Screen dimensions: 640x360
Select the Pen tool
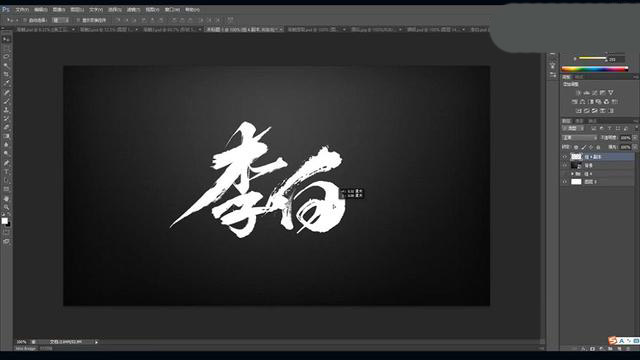coord(6,163)
